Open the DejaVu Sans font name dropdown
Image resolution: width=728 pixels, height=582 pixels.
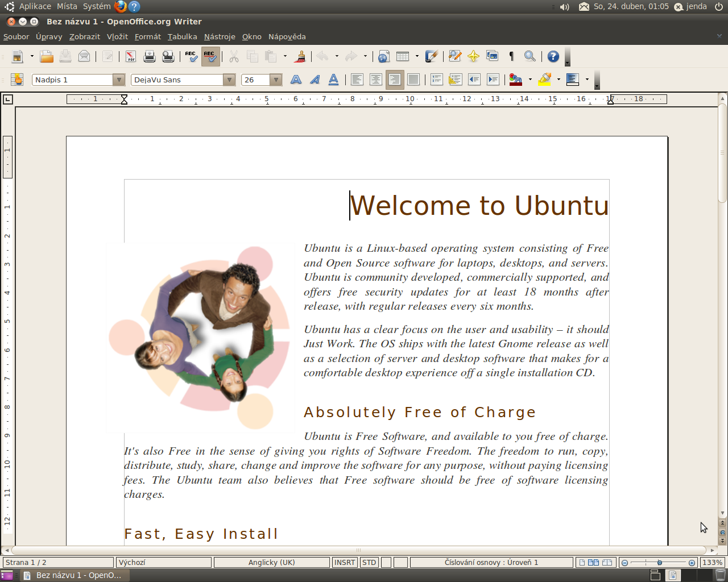click(229, 80)
